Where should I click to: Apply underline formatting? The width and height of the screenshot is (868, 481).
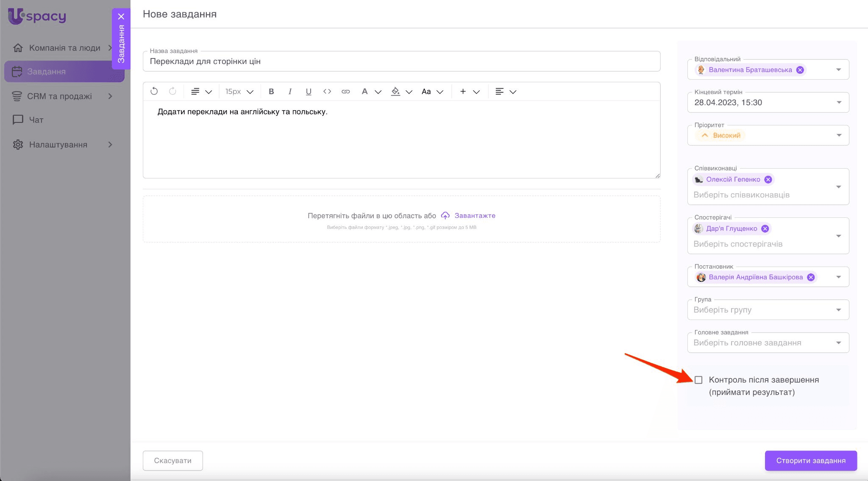click(x=309, y=92)
